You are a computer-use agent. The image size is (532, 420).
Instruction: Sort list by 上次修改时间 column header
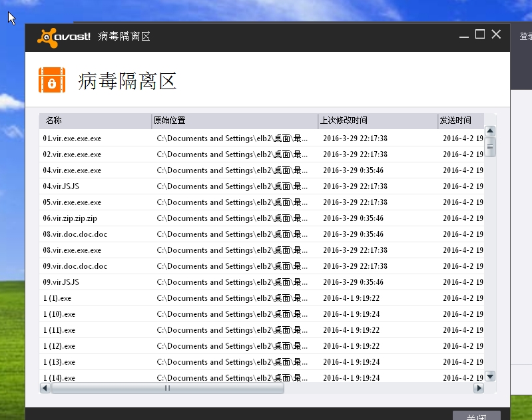coord(344,120)
